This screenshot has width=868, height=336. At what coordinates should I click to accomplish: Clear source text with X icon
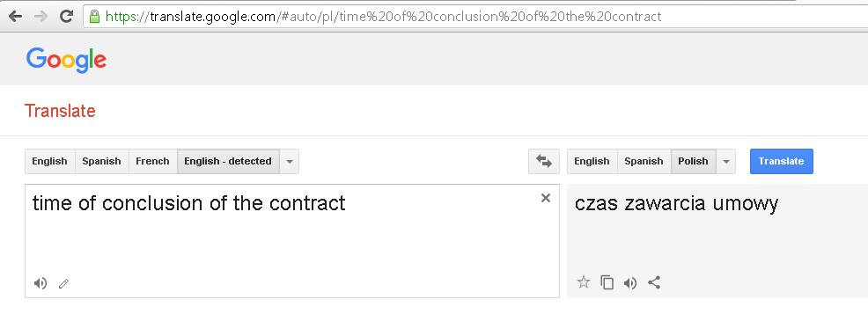click(x=545, y=198)
